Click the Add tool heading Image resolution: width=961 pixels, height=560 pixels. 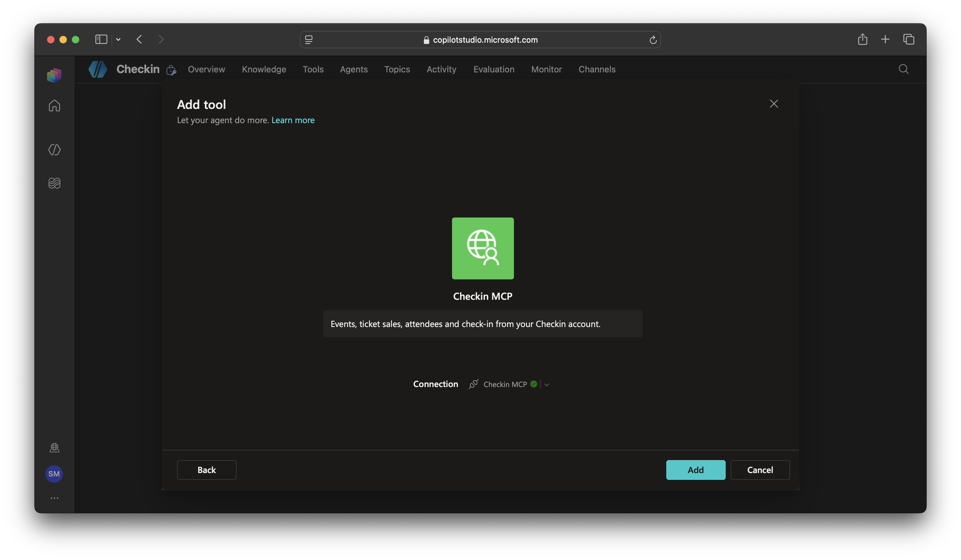point(201,105)
